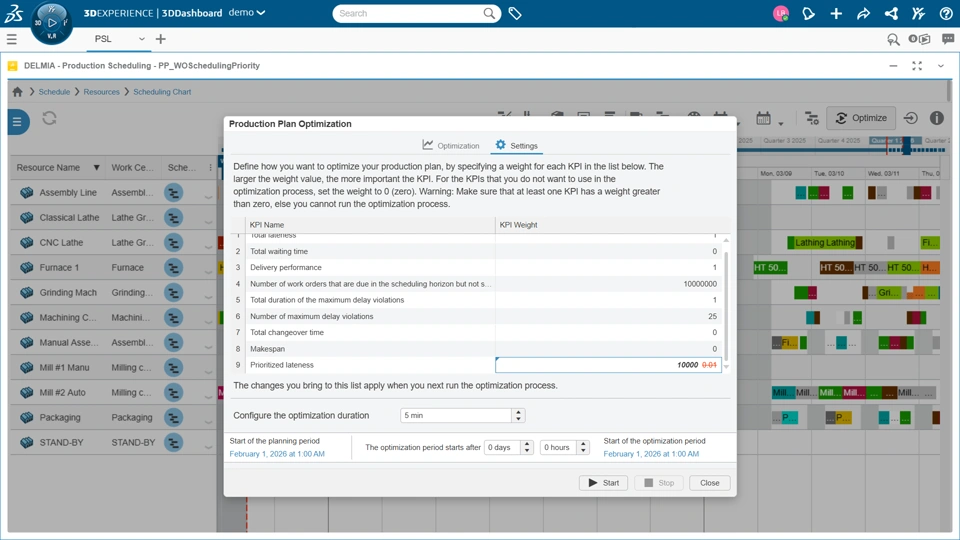Open the chat bubble icon
The image size is (960, 540).
click(948, 39)
